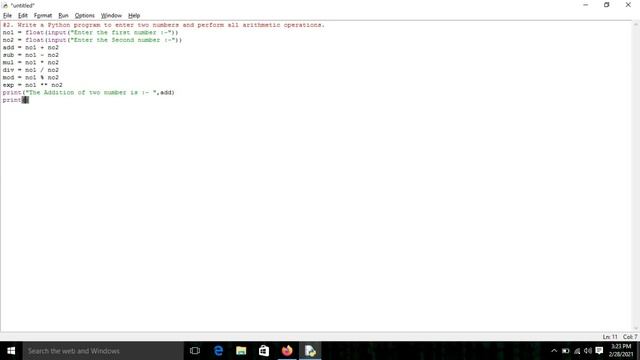640x360 pixels.
Task: Open the Edit menu
Action: (x=23, y=16)
